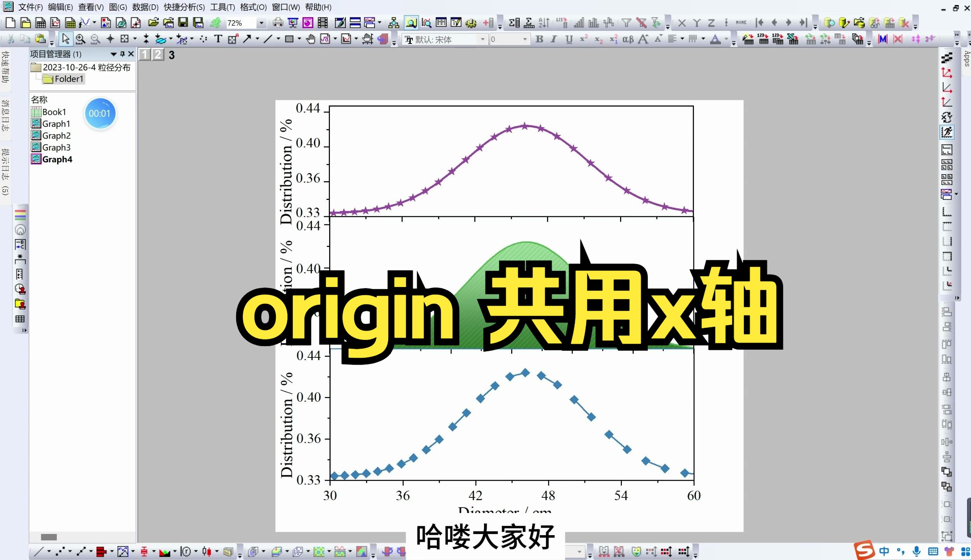Create a new project with the blank page icon
This screenshot has width=971, height=560.
click(11, 23)
